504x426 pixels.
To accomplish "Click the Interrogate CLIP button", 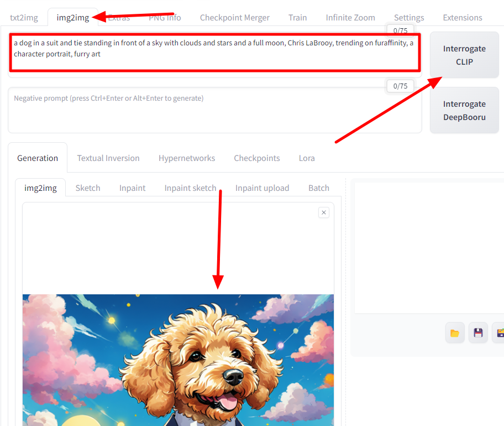I will pos(464,55).
